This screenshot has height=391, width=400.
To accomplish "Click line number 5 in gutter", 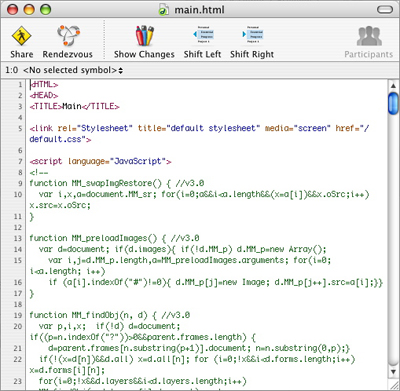I will (x=20, y=129).
